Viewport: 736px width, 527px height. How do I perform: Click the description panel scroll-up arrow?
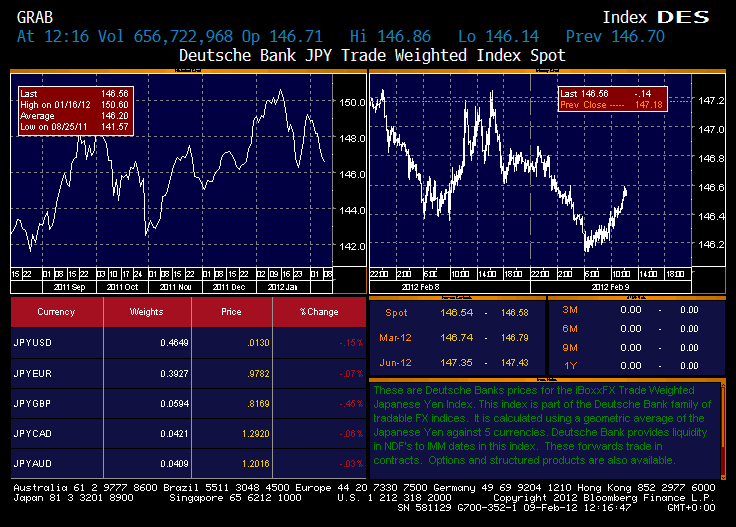(723, 384)
